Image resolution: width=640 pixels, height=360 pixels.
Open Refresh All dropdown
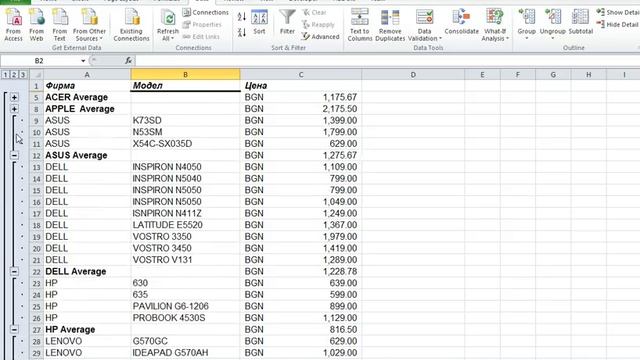point(167,24)
